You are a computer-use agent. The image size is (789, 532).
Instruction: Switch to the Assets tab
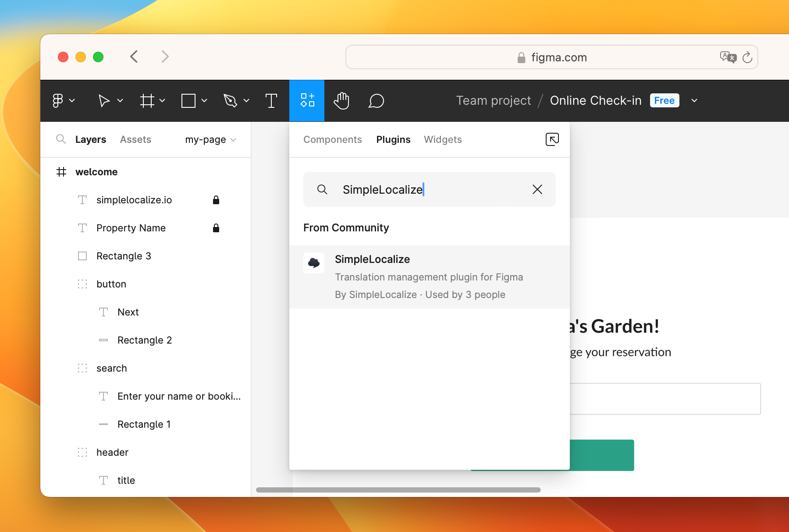(135, 139)
